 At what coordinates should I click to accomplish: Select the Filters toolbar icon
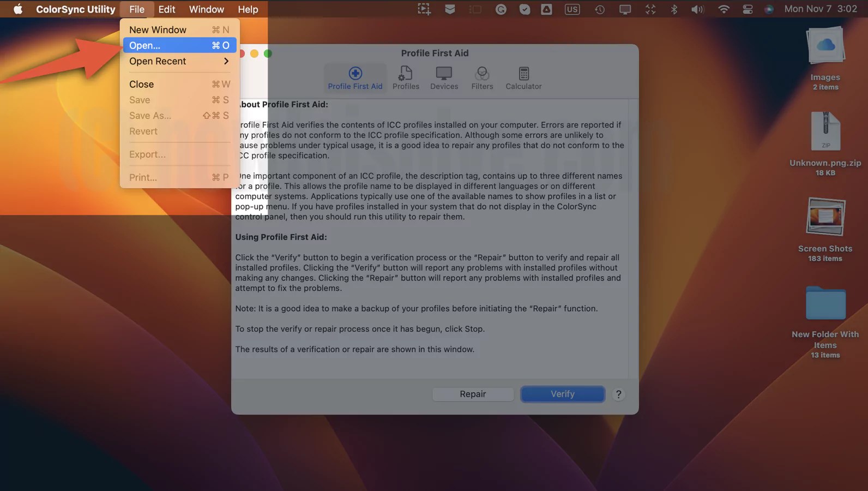pos(482,78)
